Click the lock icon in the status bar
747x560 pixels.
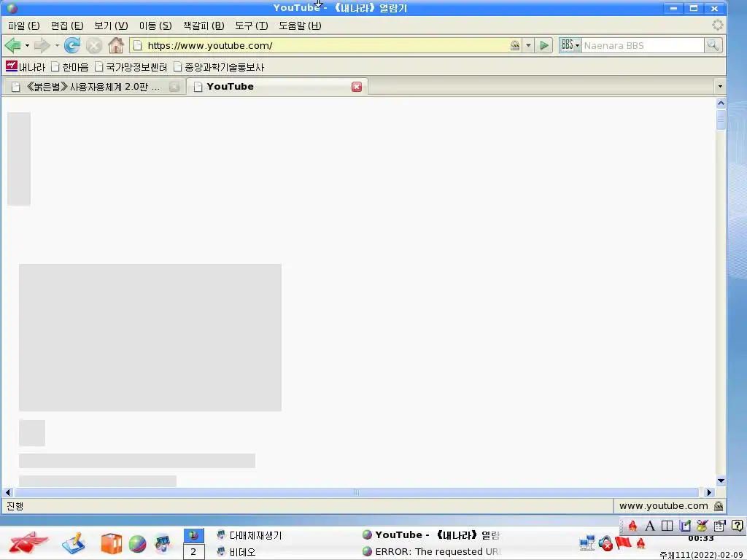click(719, 506)
